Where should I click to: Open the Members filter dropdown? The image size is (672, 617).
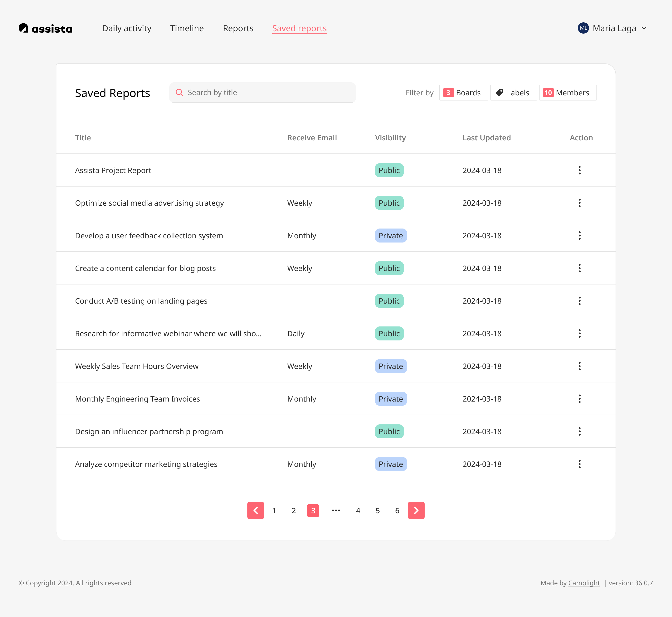point(568,93)
